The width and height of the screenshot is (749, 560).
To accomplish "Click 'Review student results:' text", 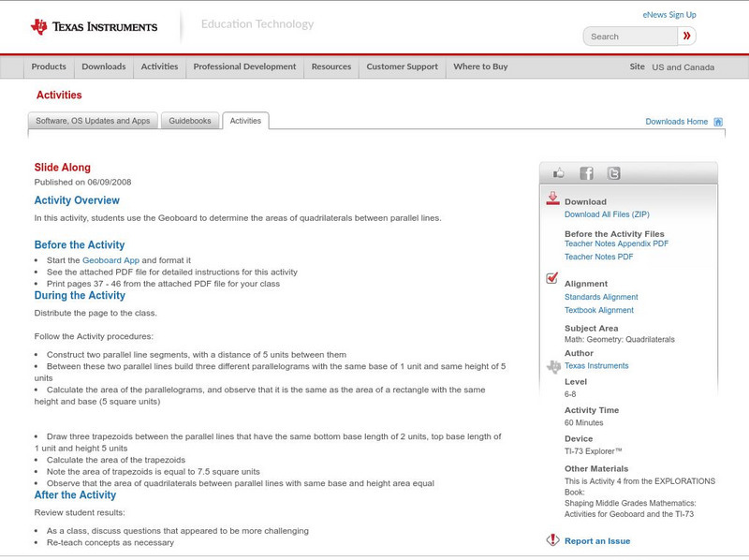I will pyautogui.click(x=80, y=513).
